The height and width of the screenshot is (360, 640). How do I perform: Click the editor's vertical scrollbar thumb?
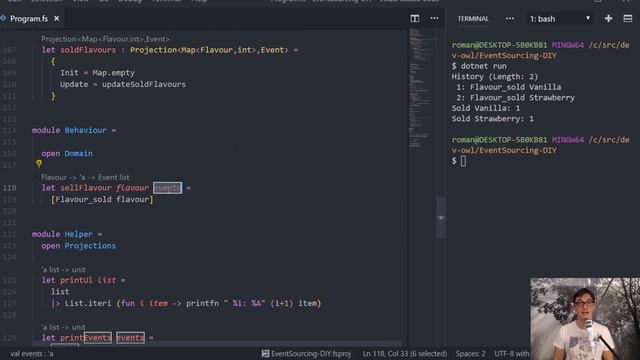click(x=441, y=218)
